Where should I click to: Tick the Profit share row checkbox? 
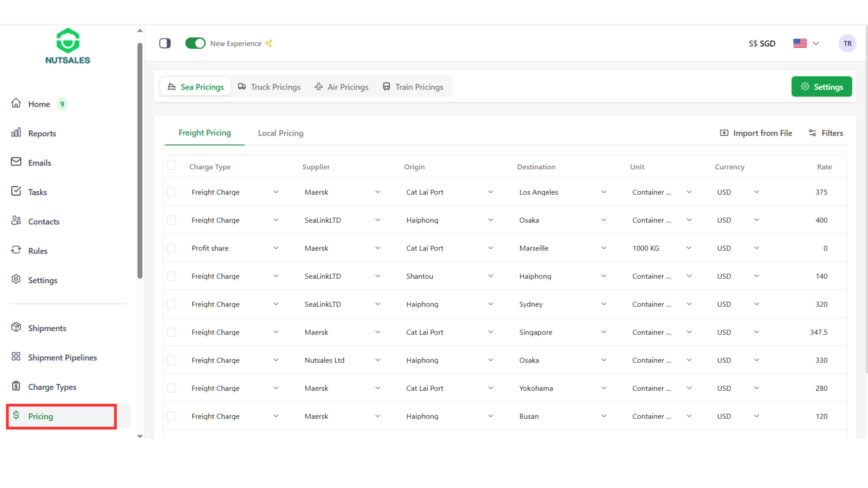(x=171, y=248)
